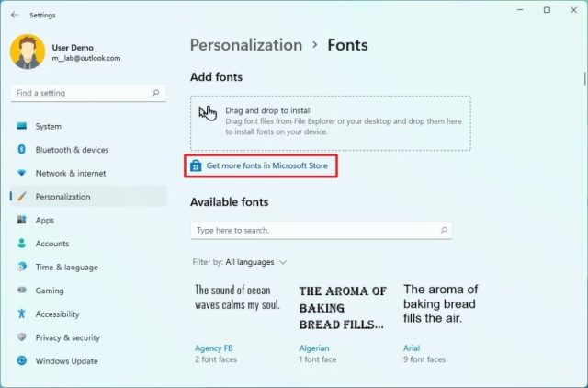Image resolution: width=588 pixels, height=388 pixels.
Task: Click the Algerian font preview
Action: click(x=343, y=308)
